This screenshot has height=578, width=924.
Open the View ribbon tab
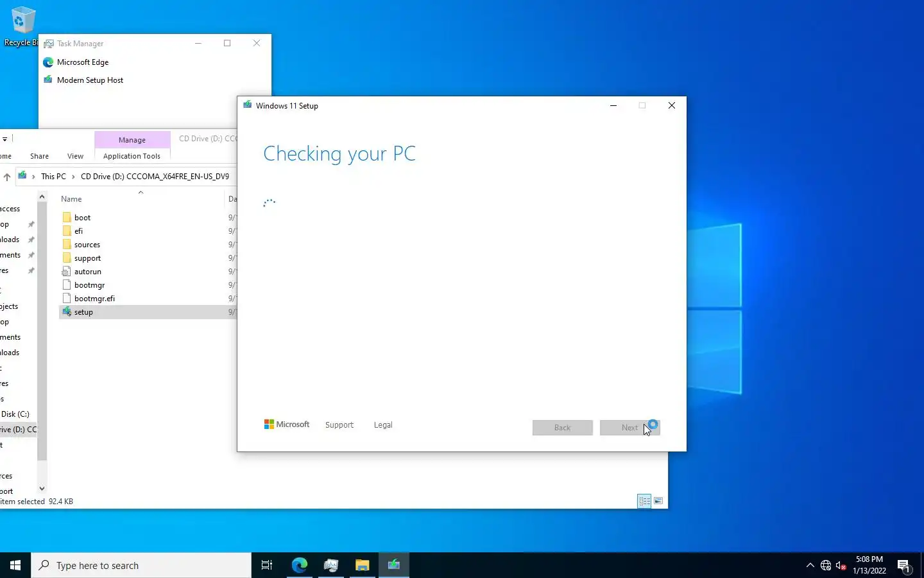75,156
